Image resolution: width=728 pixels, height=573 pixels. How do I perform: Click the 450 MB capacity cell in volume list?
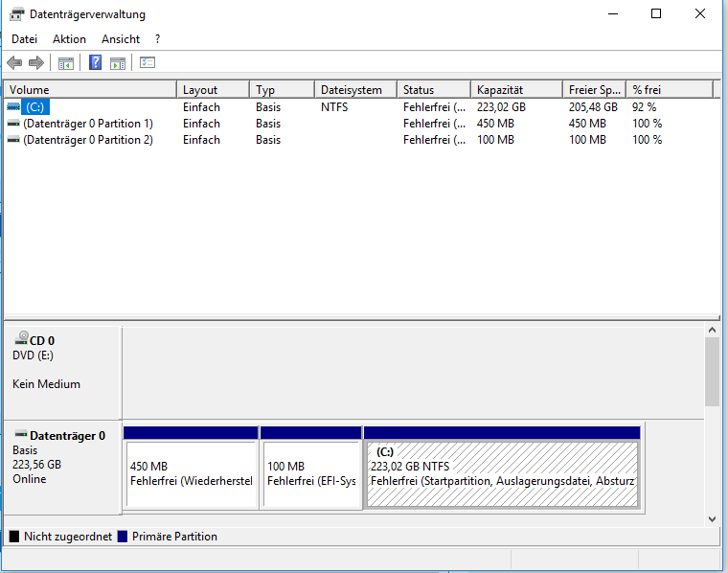[x=495, y=124]
